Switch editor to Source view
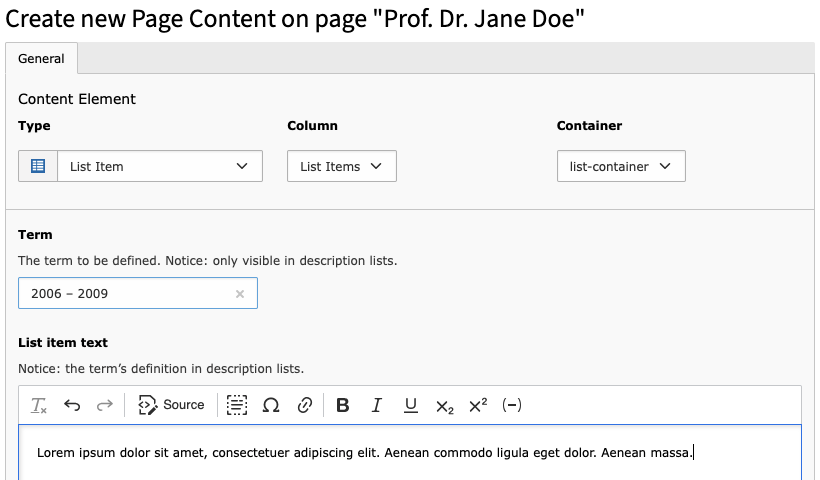 click(x=171, y=405)
